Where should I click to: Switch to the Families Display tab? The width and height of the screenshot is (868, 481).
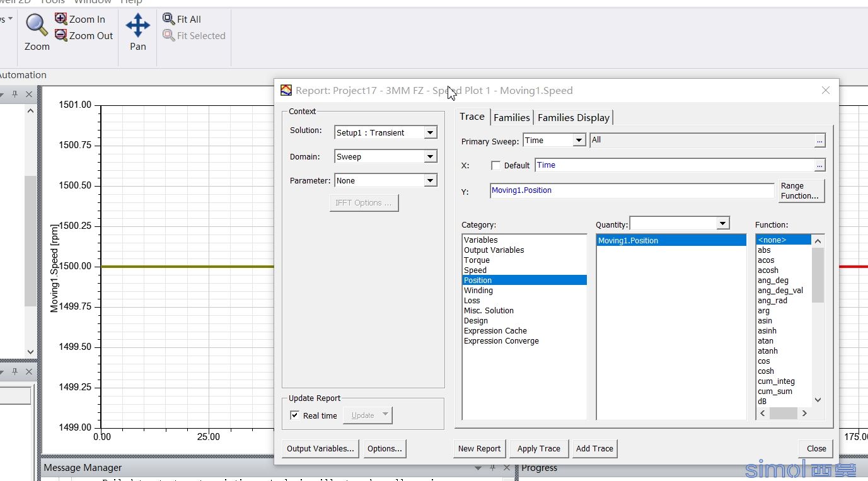point(574,117)
